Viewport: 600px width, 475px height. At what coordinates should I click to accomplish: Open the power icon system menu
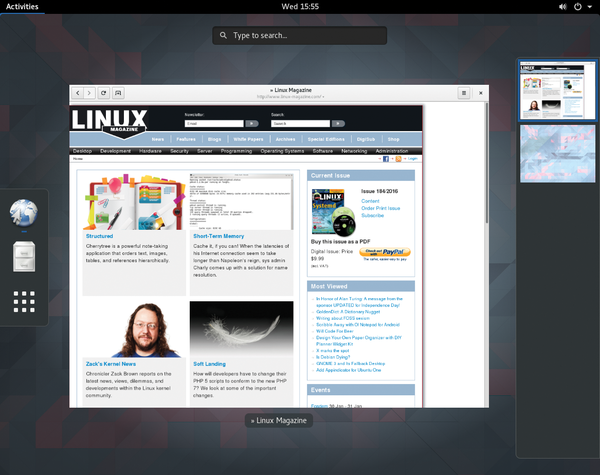pyautogui.click(x=578, y=7)
